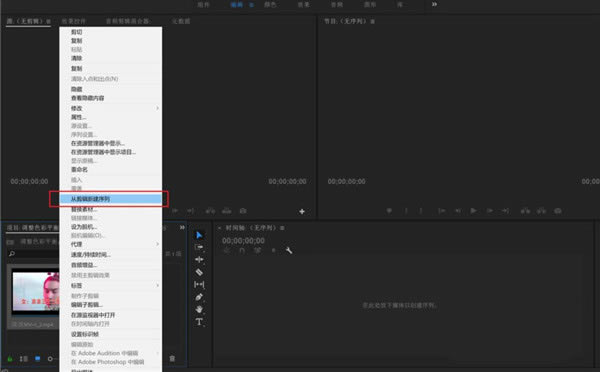Toggle timeline linked selection icon
The image size is (600, 372).
tap(258, 251)
